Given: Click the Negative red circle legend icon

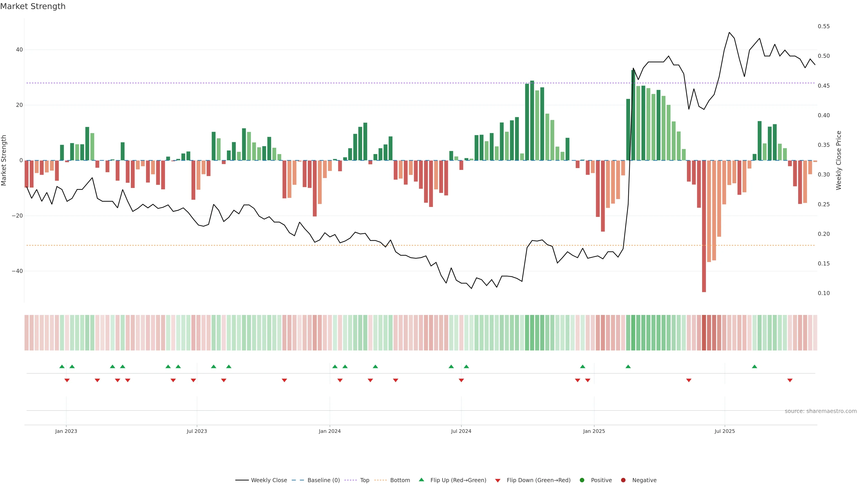Looking at the screenshot, I should (x=623, y=480).
